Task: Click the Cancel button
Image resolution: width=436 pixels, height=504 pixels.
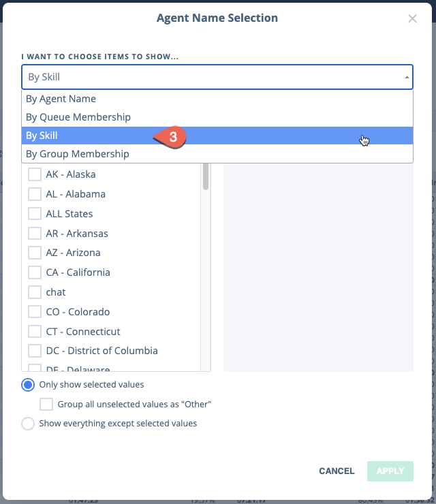Action: [x=337, y=471]
